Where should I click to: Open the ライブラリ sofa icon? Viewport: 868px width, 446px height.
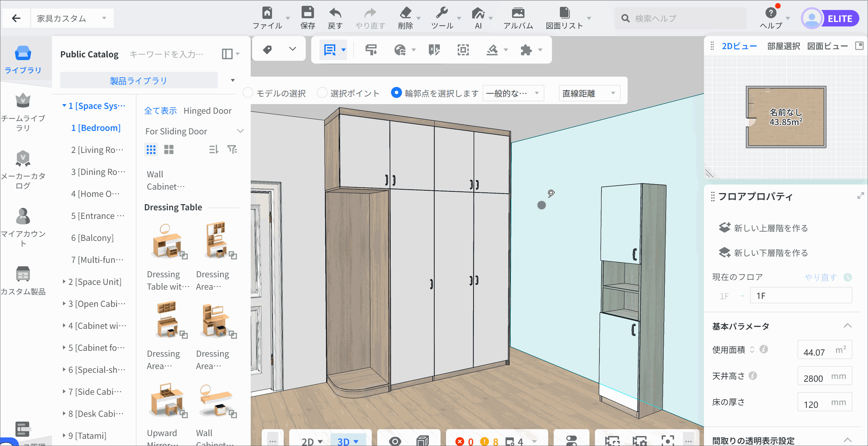(x=23, y=53)
